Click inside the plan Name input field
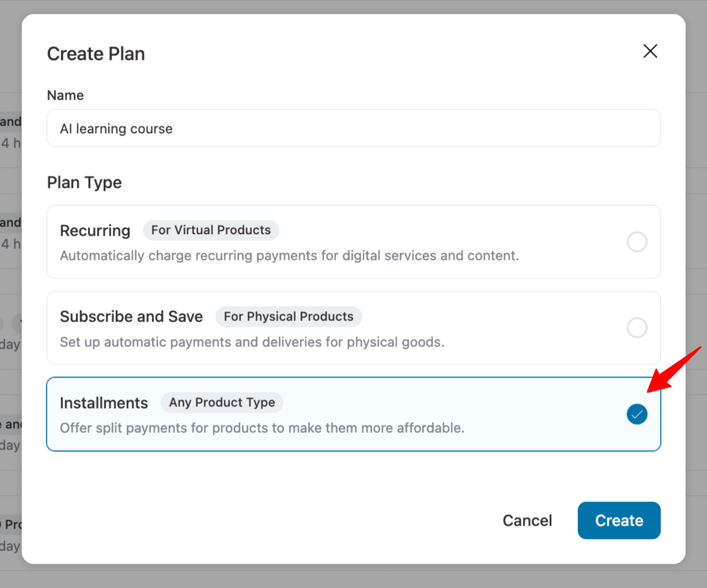Screen dimensions: 707x588 point(353,128)
